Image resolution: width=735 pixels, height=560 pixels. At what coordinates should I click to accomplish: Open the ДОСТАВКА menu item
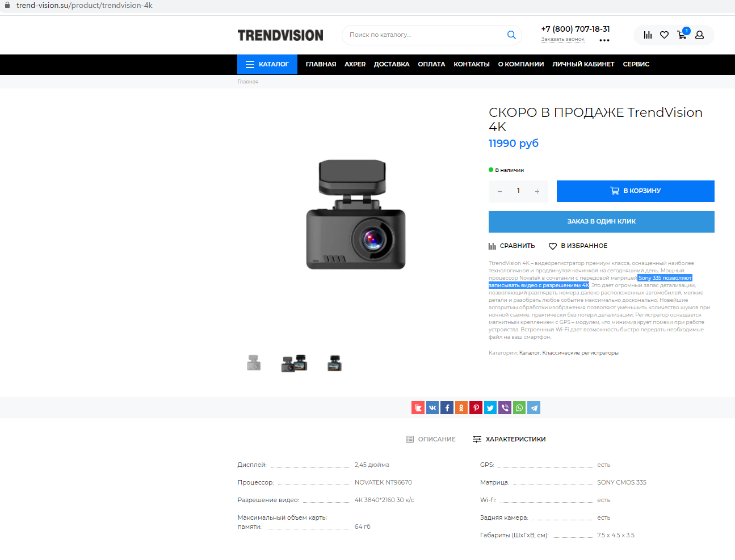392,65
